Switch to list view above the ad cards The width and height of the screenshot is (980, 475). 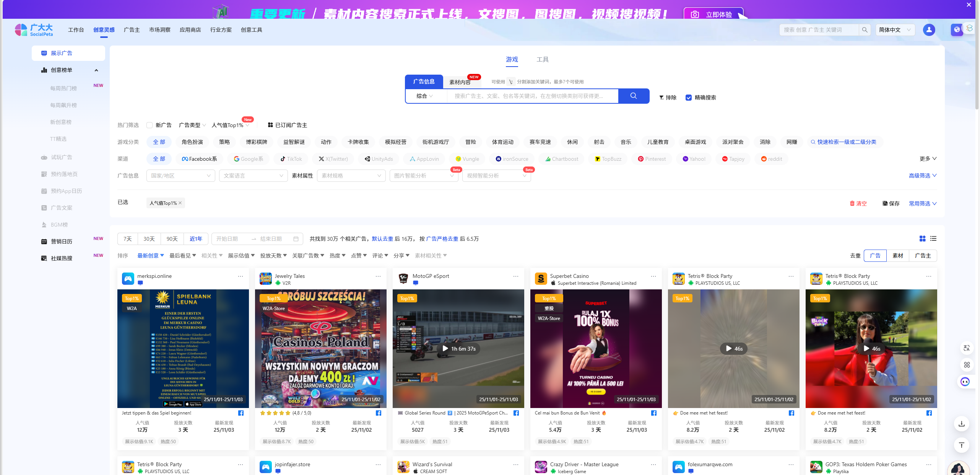tap(933, 238)
